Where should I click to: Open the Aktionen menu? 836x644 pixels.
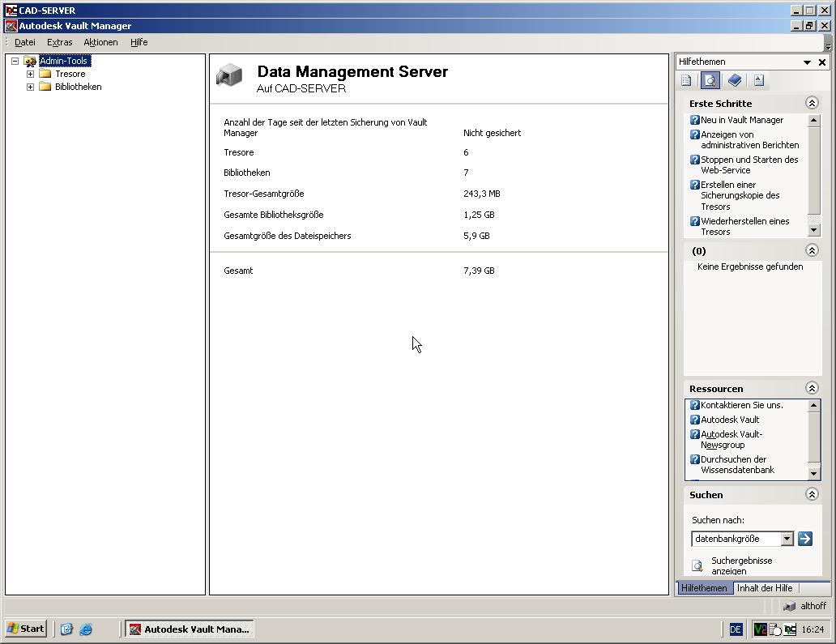click(x=100, y=42)
